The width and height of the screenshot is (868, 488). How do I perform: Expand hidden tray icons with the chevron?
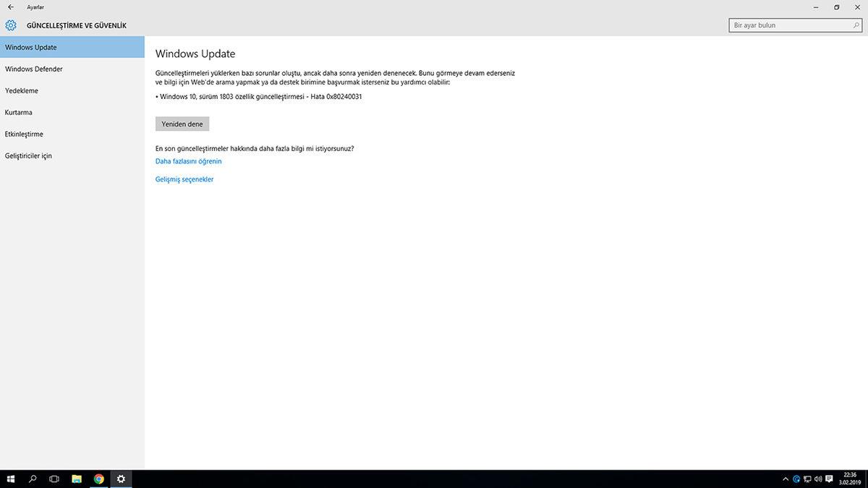click(786, 479)
